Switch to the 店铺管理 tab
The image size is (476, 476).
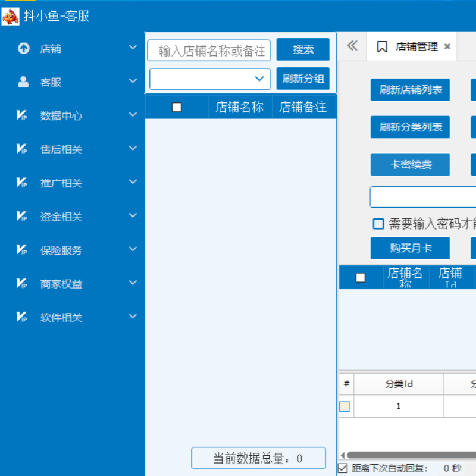(412, 46)
